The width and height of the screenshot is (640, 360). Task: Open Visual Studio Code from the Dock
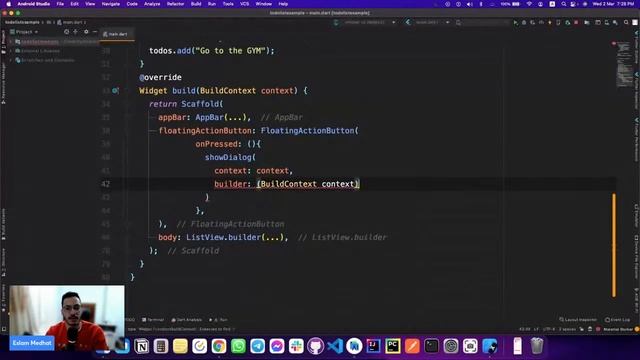click(335, 347)
